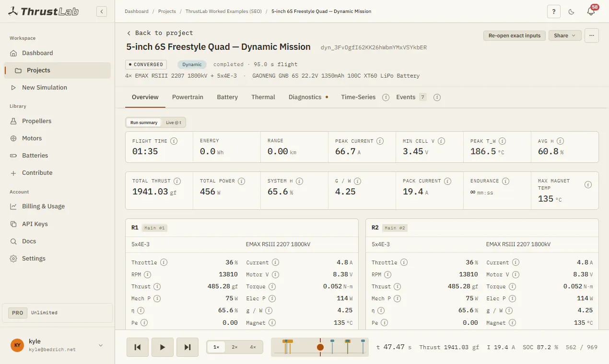Switch to Battery tab

(x=227, y=97)
